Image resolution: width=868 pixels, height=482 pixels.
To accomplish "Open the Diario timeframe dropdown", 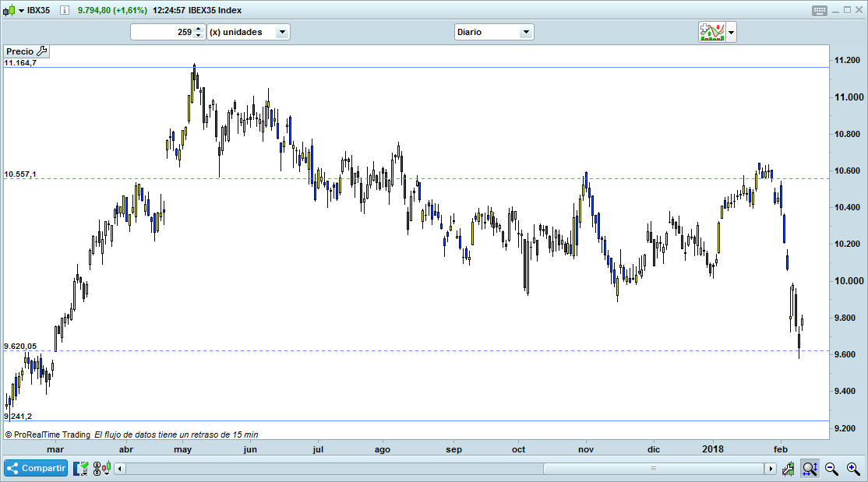I will [527, 32].
